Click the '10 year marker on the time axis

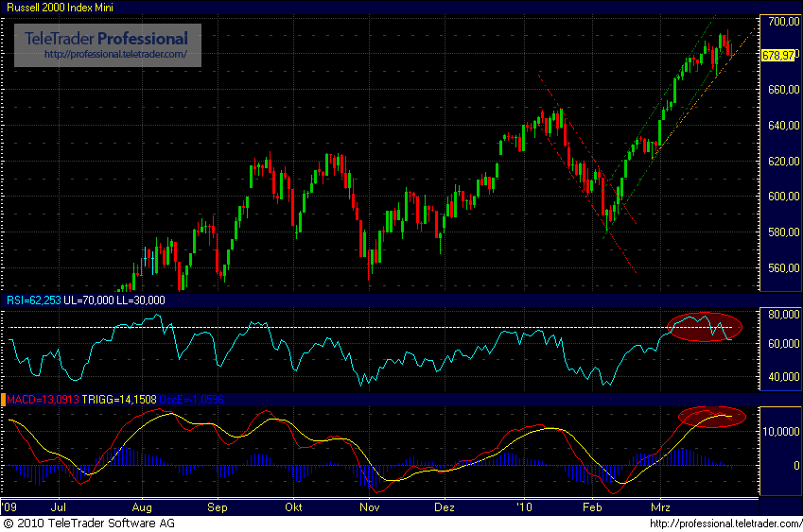[x=524, y=507]
